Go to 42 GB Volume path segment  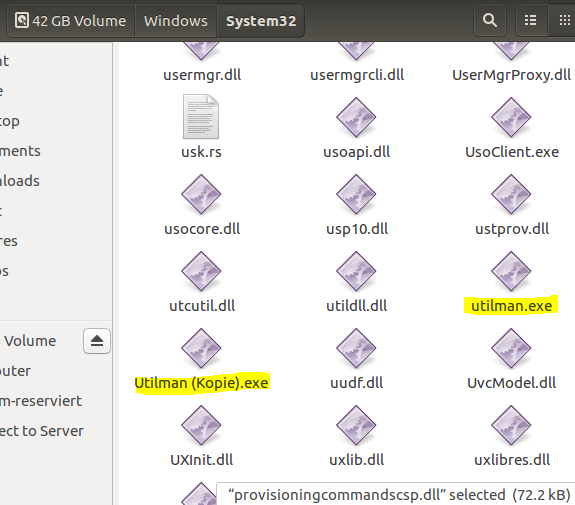pyautogui.click(x=71, y=21)
